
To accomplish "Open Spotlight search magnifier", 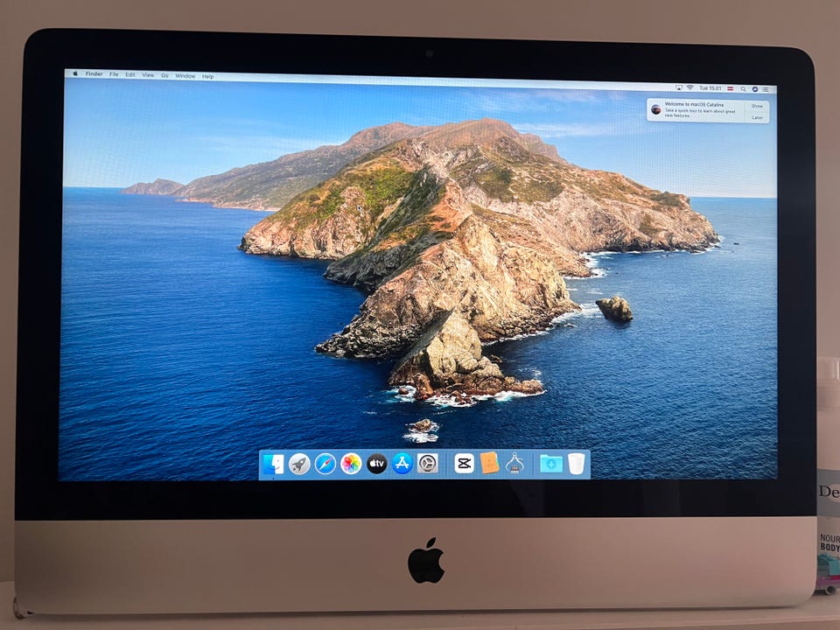I will [743, 89].
